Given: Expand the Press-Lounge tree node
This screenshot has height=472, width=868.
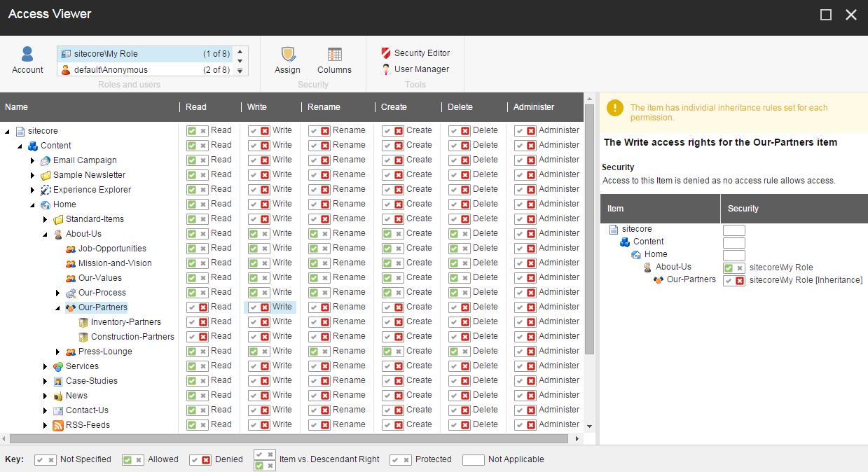Looking at the screenshot, I should (x=58, y=352).
